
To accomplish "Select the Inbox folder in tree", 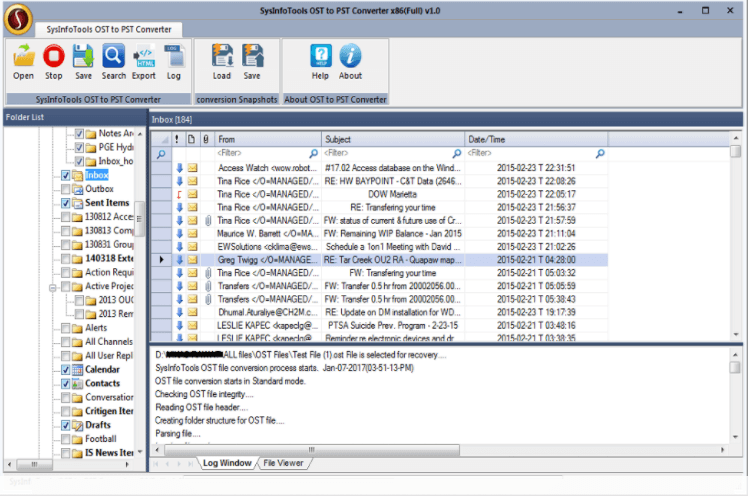I will (97, 175).
